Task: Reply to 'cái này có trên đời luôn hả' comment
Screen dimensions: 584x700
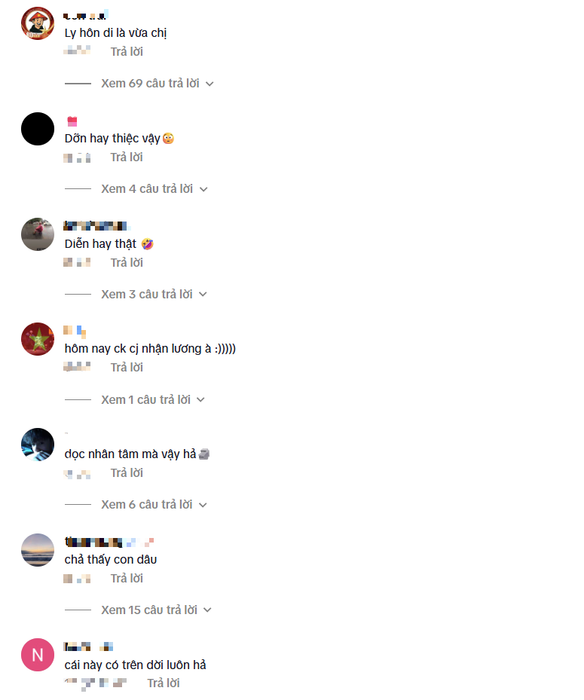Action: [x=163, y=683]
